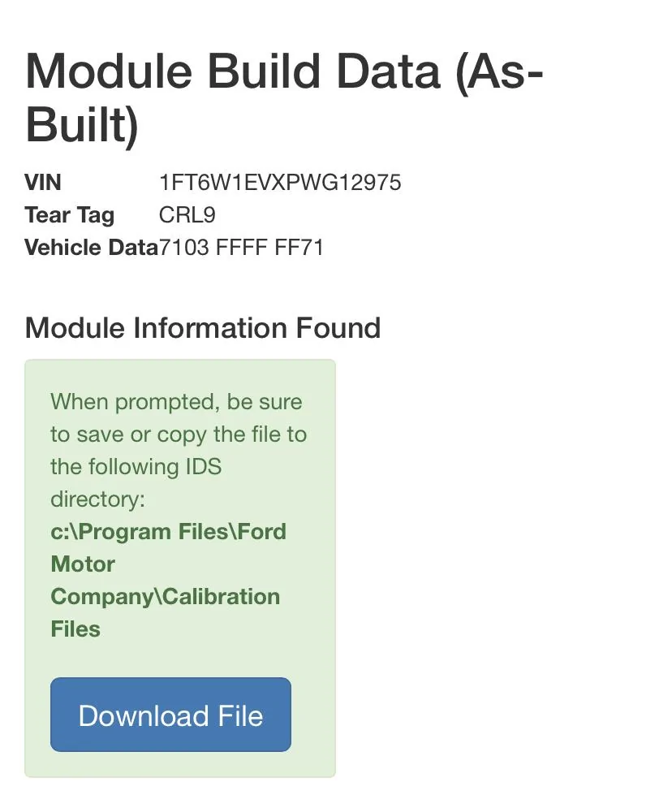Click the word 'Built)' in the title
Image resolution: width=672 pixels, height=795 pixels.
pyautogui.click(x=82, y=125)
